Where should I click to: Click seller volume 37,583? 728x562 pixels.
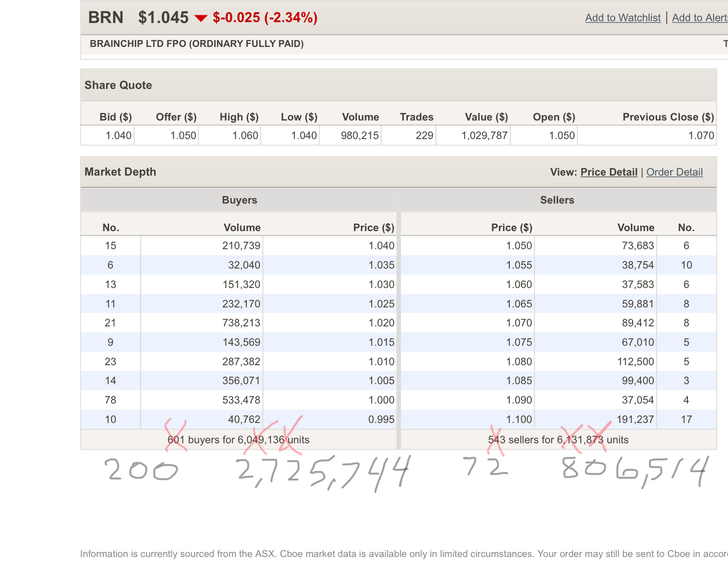(638, 284)
